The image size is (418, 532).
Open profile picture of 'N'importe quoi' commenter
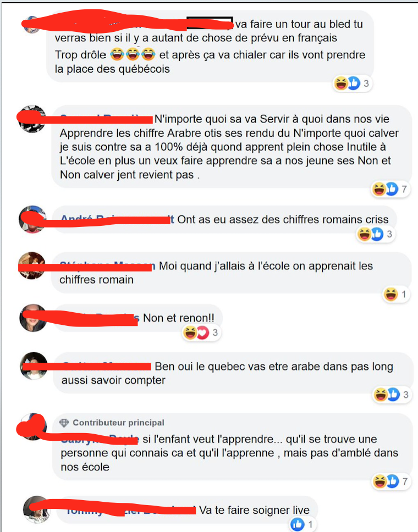pyautogui.click(x=32, y=119)
